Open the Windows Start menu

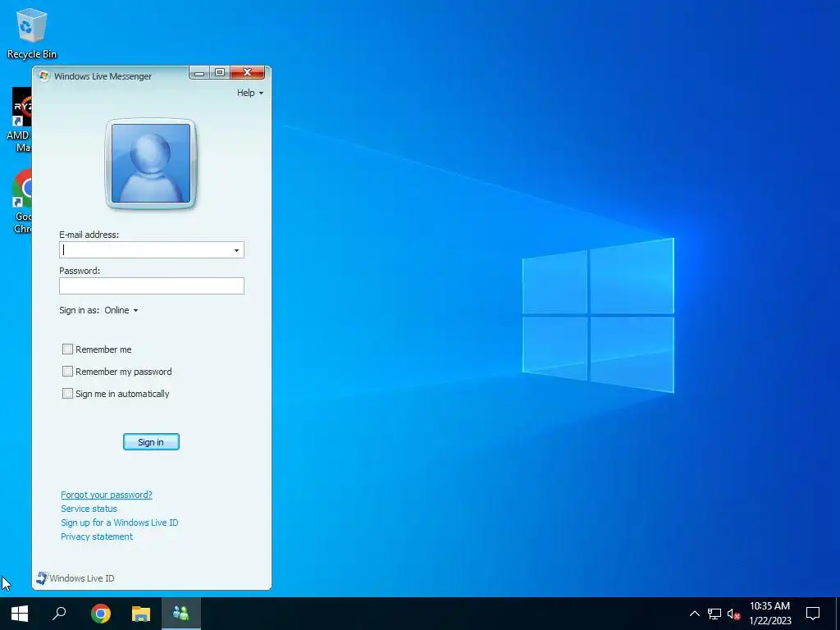click(x=20, y=614)
